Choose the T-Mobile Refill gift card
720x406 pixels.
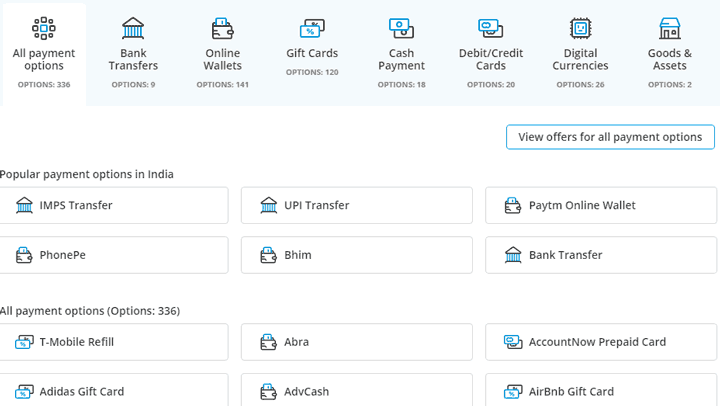(x=113, y=342)
